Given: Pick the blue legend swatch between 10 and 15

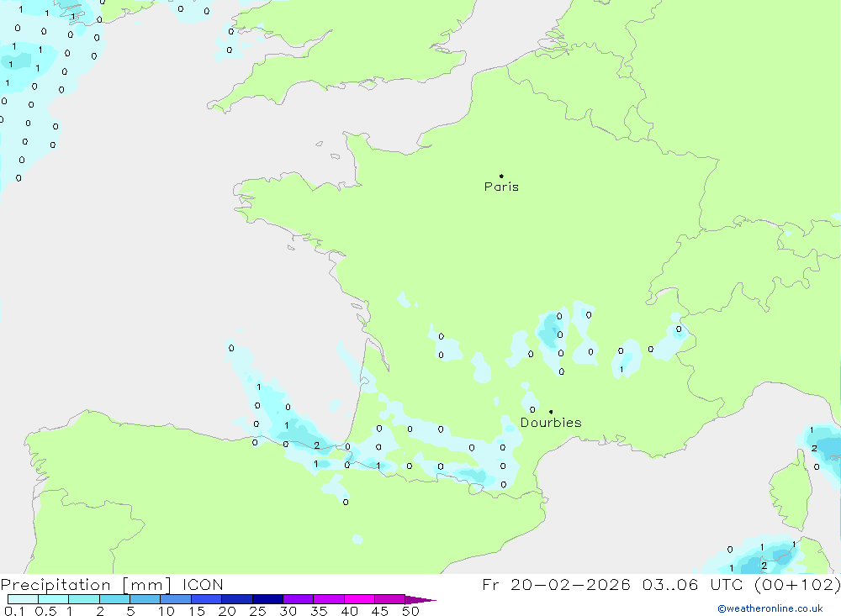Looking at the screenshot, I should pos(176,600).
